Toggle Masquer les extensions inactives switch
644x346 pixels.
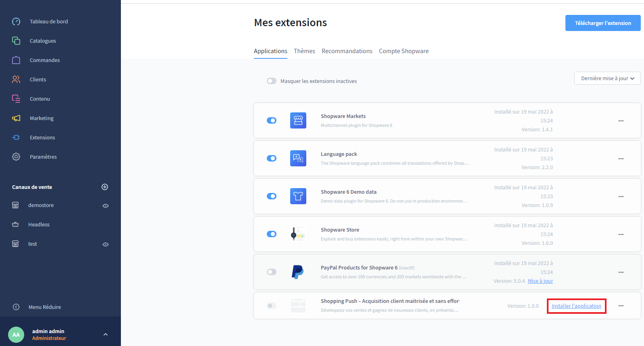coord(272,81)
